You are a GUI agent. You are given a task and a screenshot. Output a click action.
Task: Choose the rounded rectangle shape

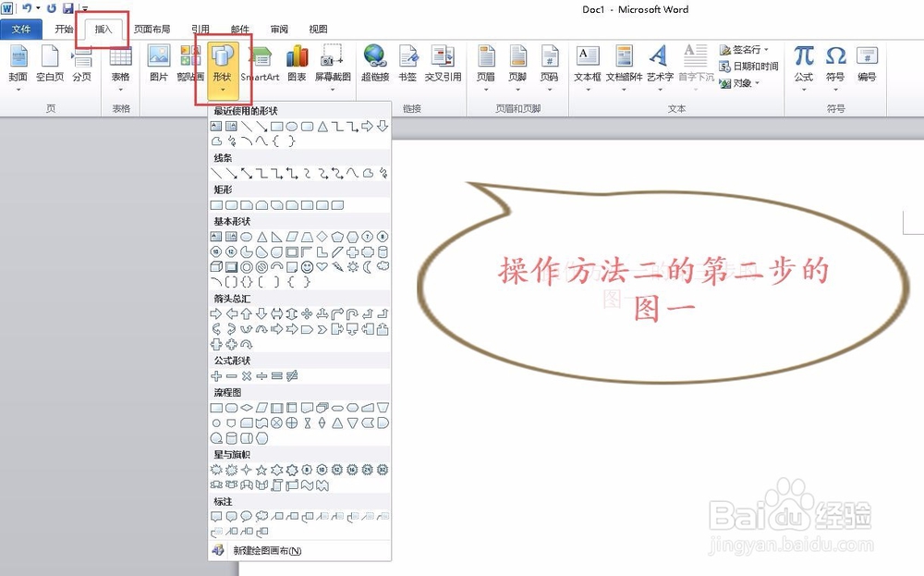(x=231, y=204)
